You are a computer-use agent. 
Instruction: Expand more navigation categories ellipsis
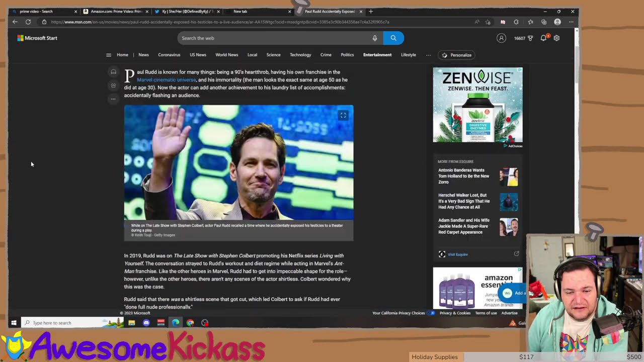(x=429, y=55)
